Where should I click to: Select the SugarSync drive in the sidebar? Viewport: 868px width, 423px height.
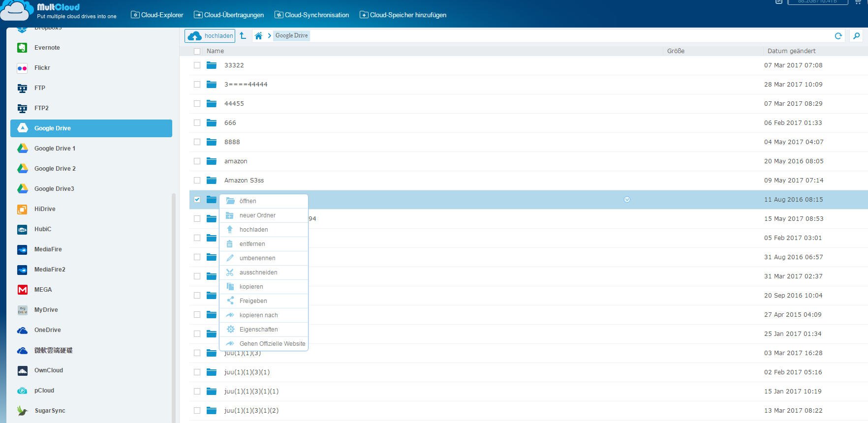pos(49,411)
